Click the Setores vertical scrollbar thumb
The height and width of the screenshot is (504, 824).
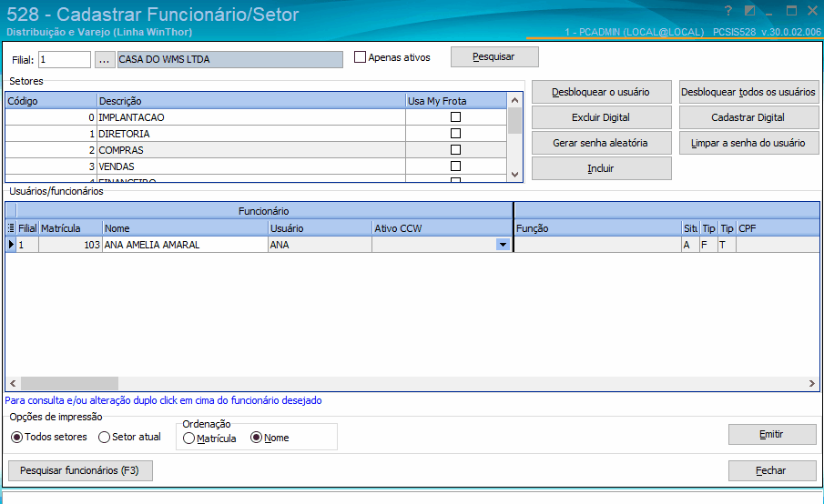click(x=515, y=121)
